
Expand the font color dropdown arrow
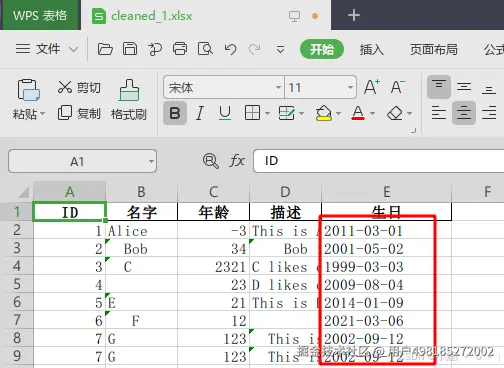pos(372,113)
